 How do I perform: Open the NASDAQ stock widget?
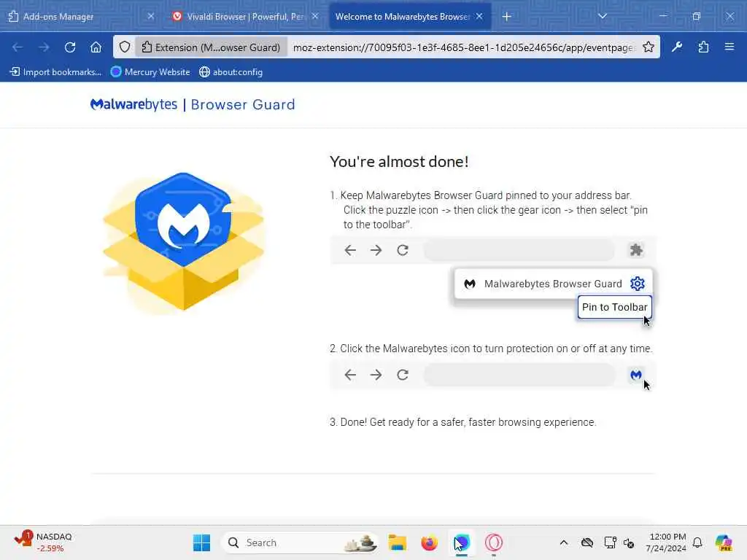43,542
